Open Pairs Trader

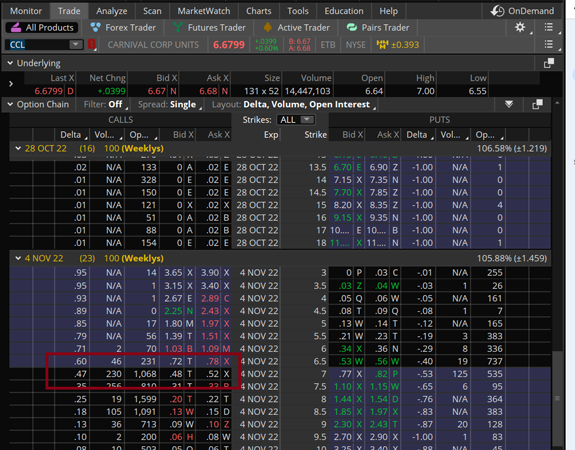pos(378,28)
